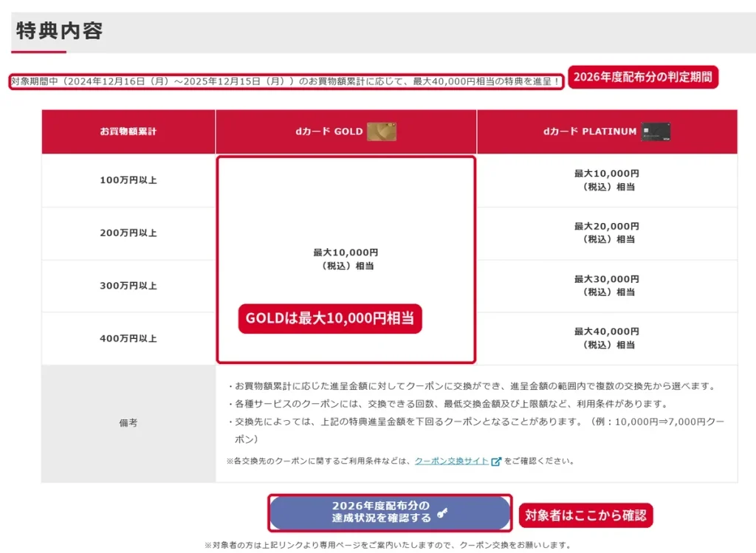Click the 備考 row label

click(x=128, y=423)
